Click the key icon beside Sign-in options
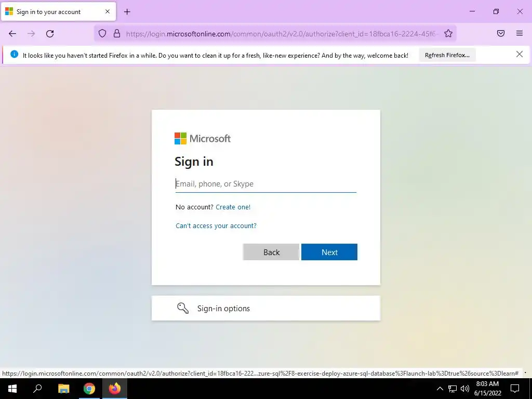 pos(183,308)
